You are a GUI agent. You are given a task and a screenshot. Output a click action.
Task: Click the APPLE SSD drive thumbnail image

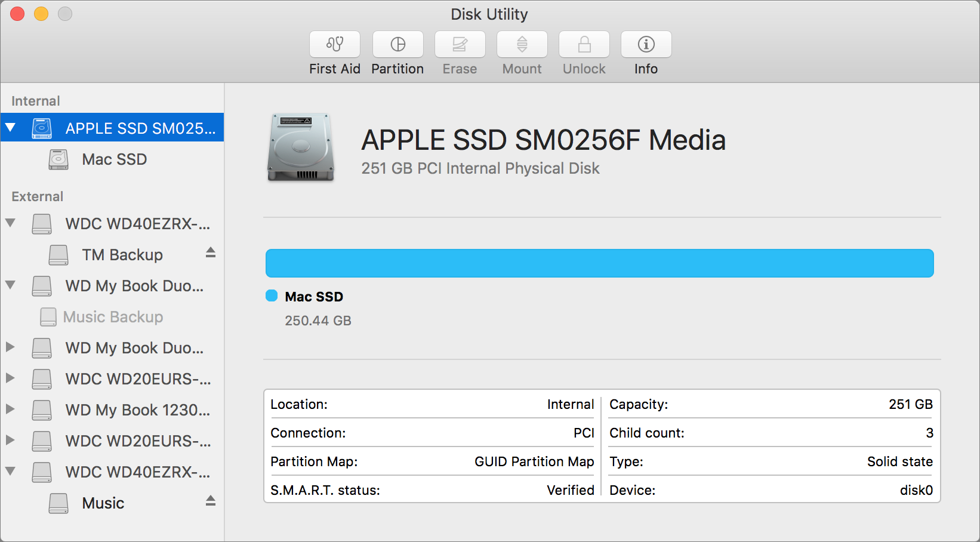(301, 147)
